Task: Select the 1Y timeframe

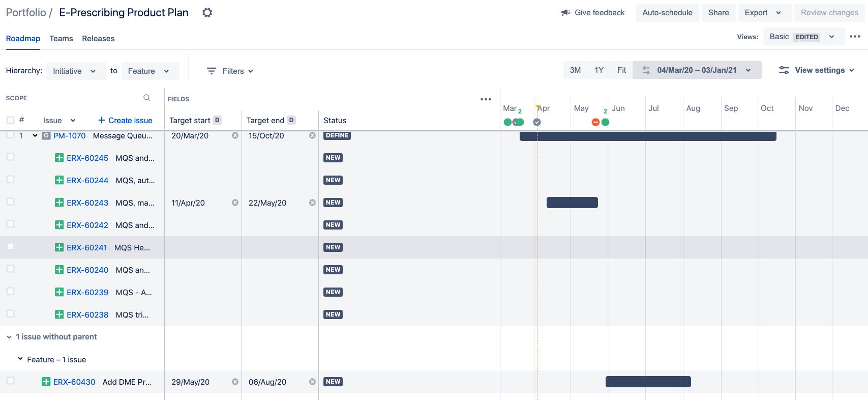Action: 599,70
